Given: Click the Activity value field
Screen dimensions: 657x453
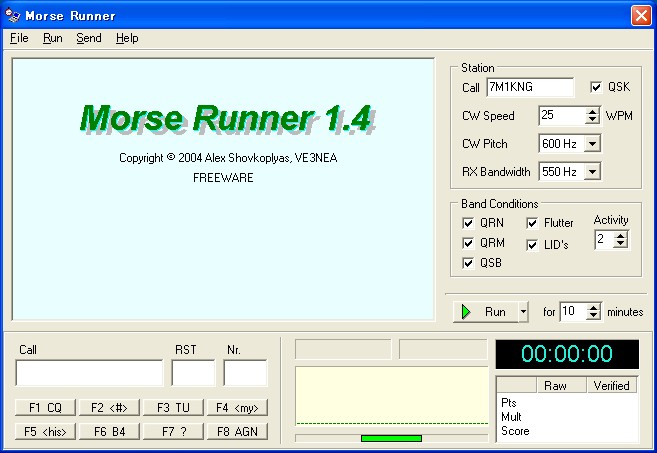Looking at the screenshot, I should [605, 240].
